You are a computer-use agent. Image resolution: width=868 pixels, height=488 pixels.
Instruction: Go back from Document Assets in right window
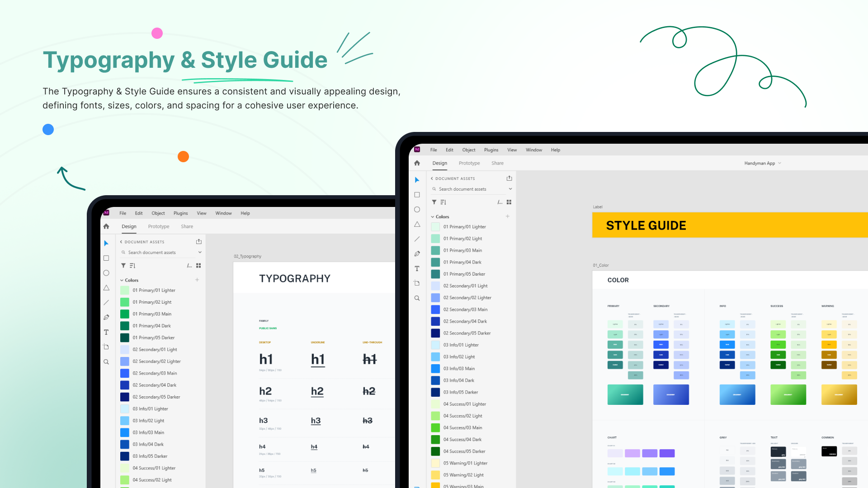pos(432,178)
